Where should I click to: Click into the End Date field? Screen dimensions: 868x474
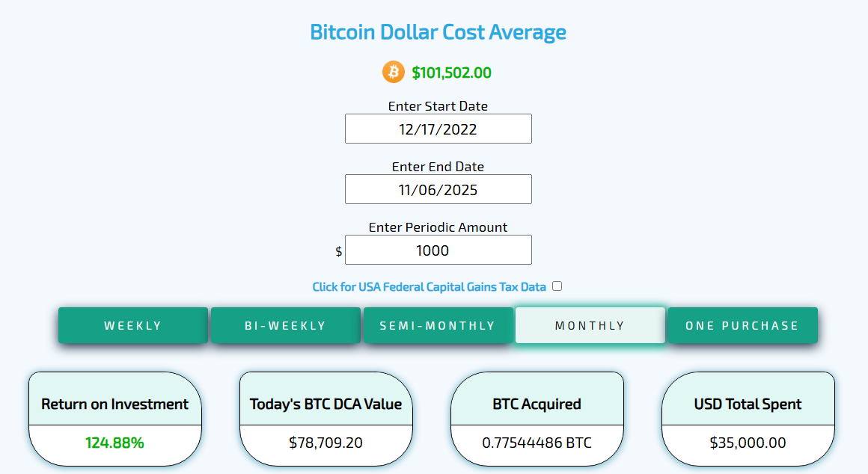(x=438, y=190)
